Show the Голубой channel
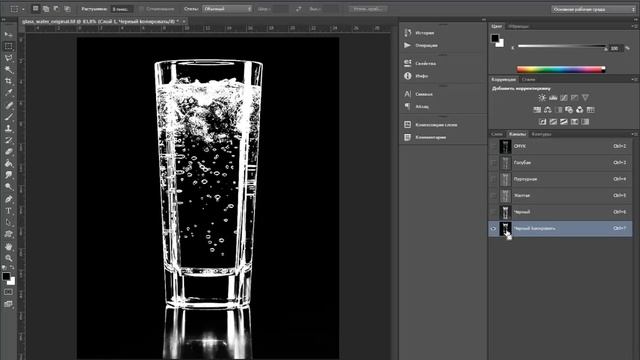This screenshot has height=360, width=640. 493,162
